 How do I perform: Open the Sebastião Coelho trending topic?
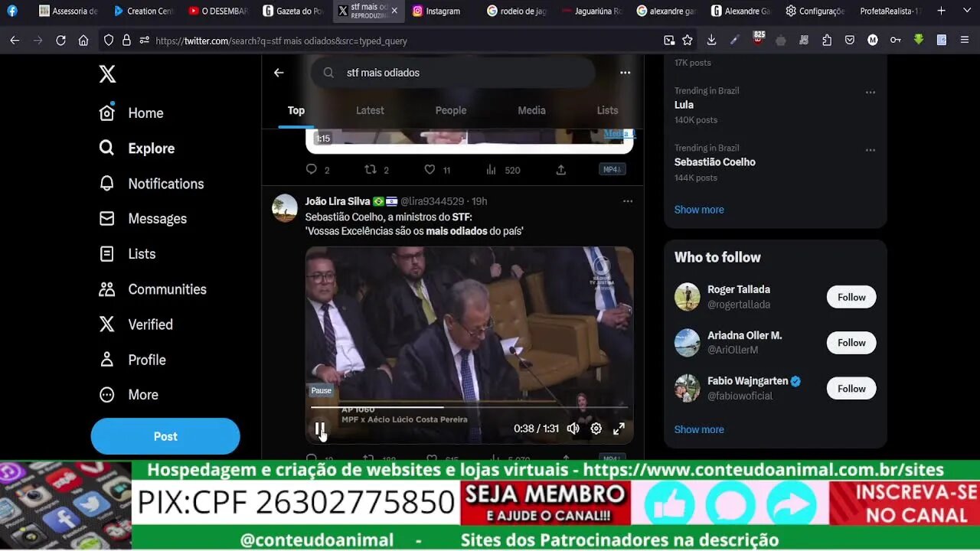[715, 162]
